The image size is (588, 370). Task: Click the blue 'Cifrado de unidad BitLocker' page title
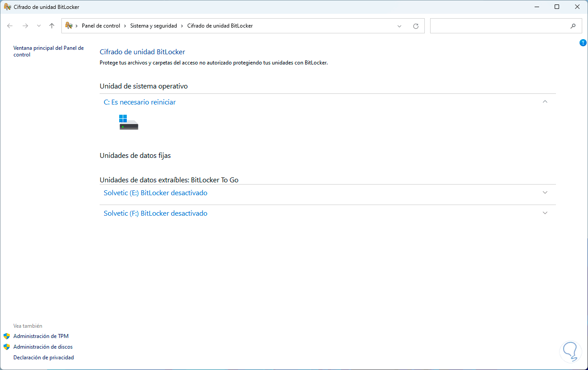click(x=142, y=52)
